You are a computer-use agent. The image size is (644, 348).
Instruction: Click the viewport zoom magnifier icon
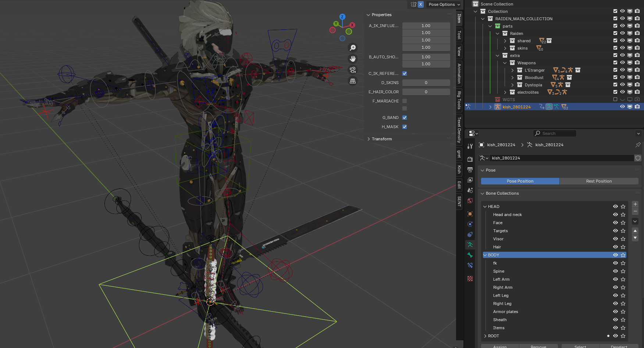pos(353,48)
